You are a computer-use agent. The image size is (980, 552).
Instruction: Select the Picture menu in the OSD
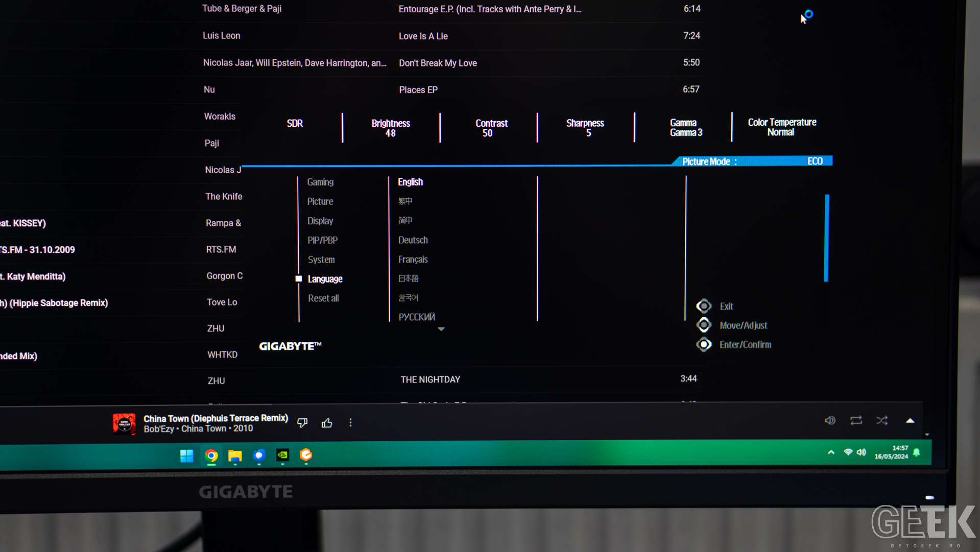320,201
